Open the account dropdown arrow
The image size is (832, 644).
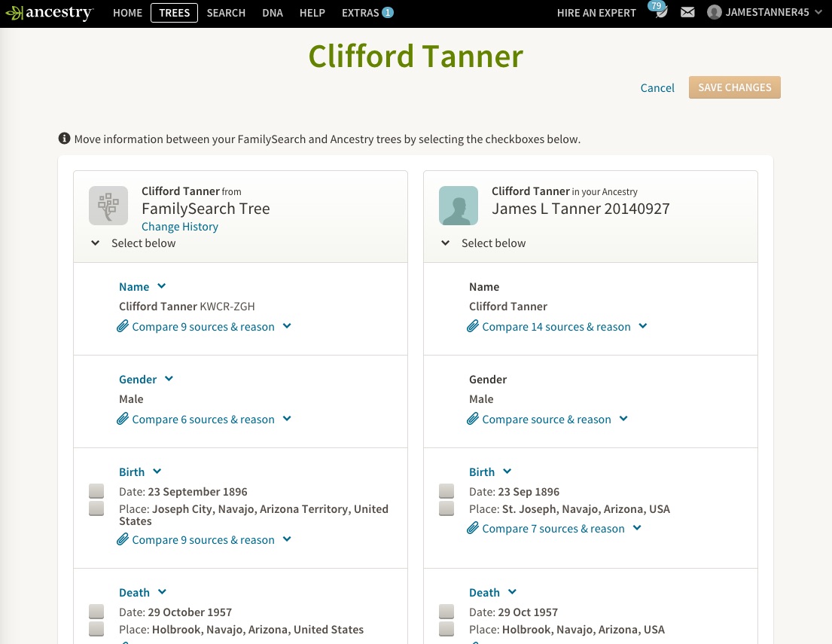(818, 12)
